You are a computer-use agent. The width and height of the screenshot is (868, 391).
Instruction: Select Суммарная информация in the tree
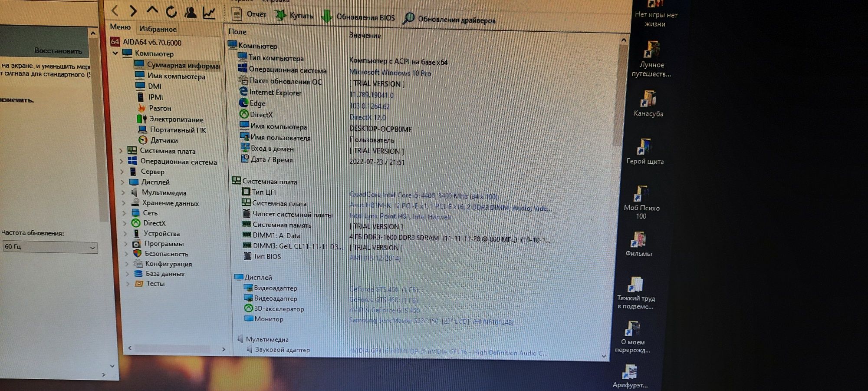[177, 65]
